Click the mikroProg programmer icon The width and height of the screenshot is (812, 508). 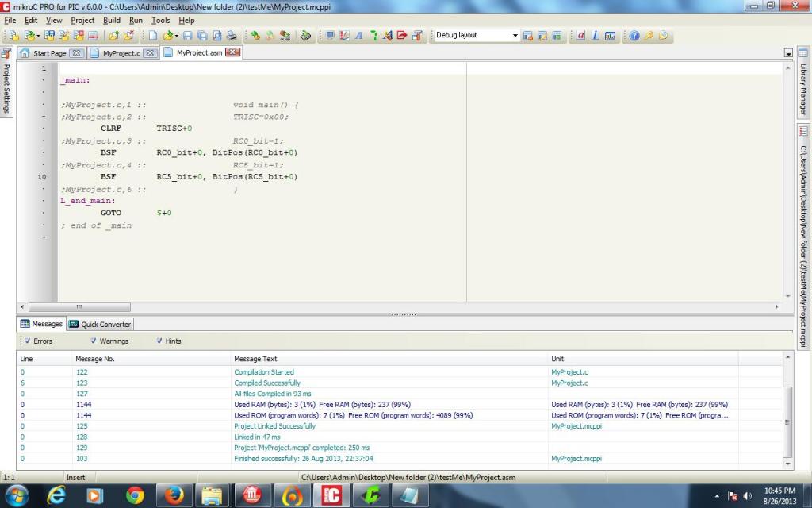click(x=305, y=35)
